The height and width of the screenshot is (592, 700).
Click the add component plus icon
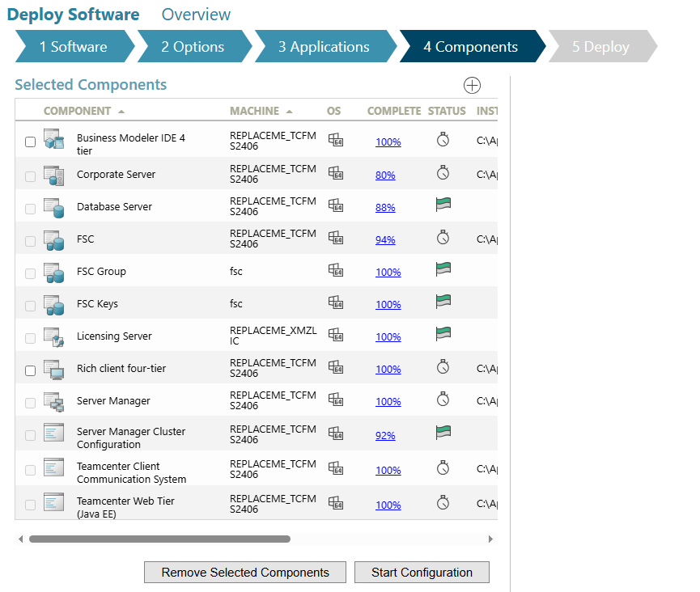[472, 85]
